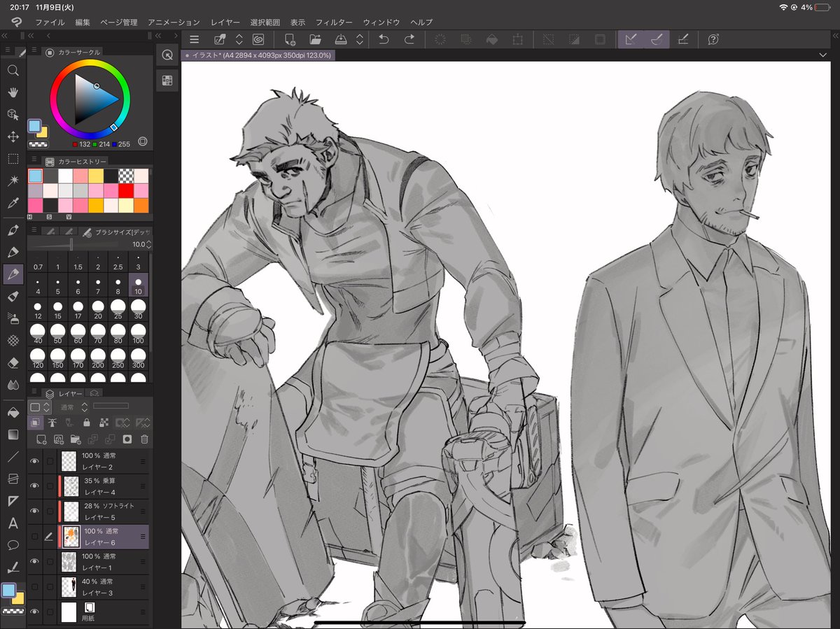
Task: Select the Hand move-view tool
Action: 13,92
